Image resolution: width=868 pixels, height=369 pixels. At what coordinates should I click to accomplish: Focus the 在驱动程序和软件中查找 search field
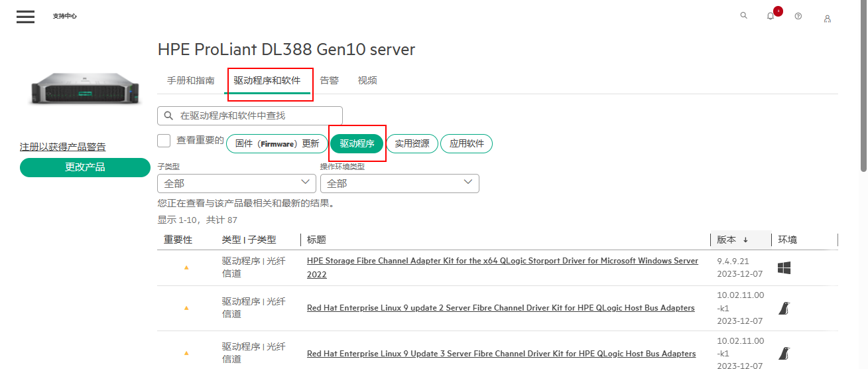tap(257, 115)
